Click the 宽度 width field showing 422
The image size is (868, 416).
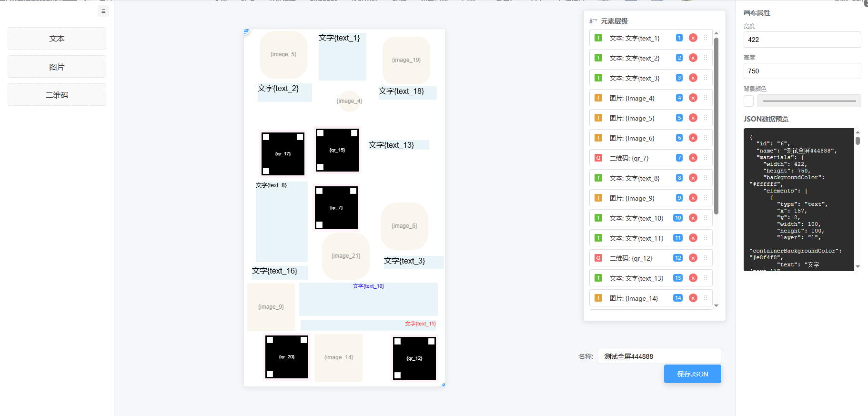802,40
